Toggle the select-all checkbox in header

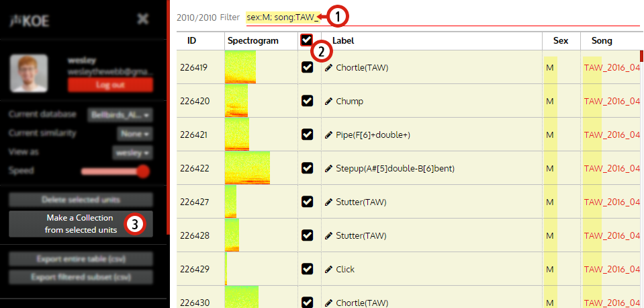pos(306,40)
